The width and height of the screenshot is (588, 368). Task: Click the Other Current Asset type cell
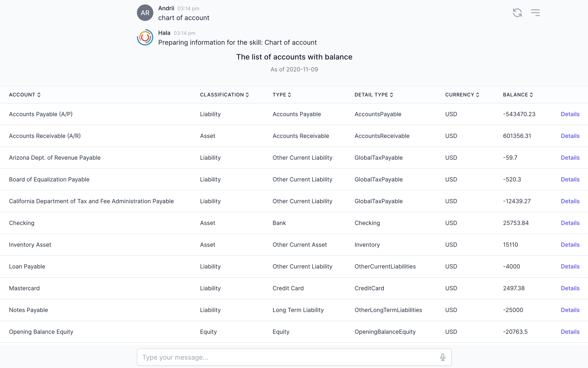click(300, 245)
